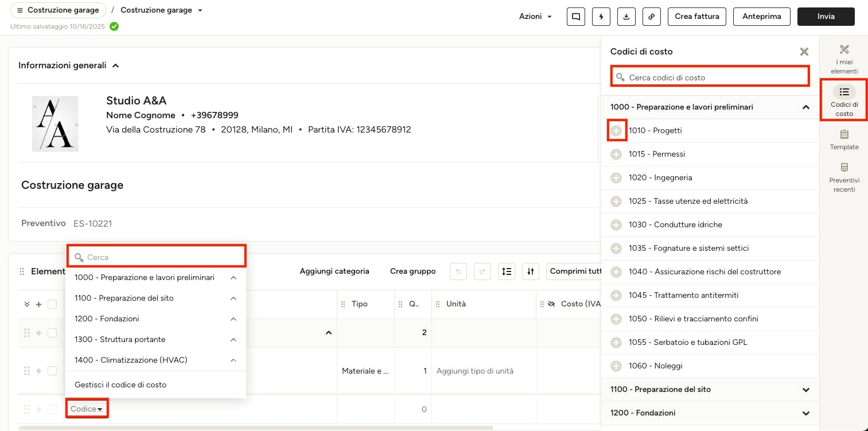Collapse the Informazioni generali section

point(115,66)
